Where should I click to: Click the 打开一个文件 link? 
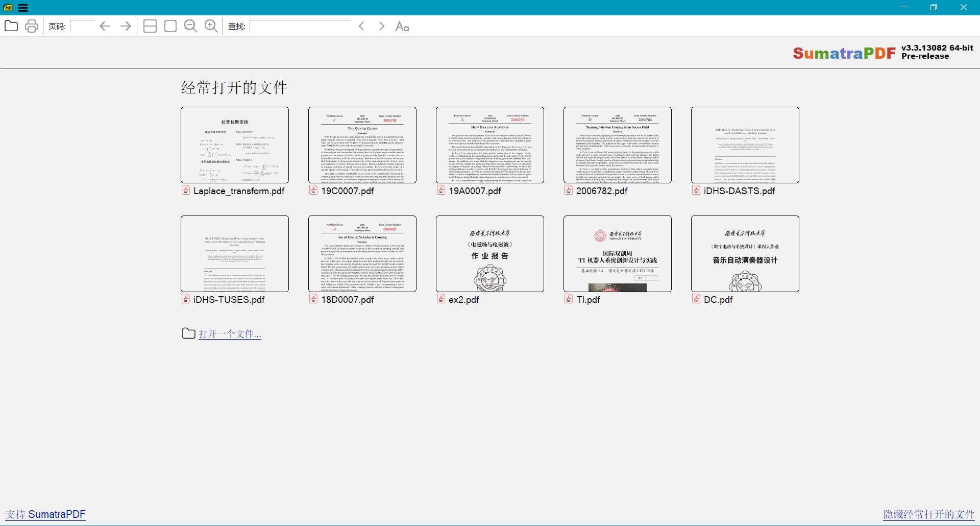coord(230,334)
